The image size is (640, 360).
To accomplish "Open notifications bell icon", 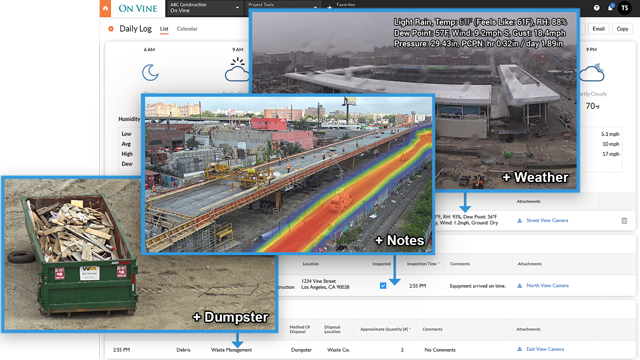I will (611, 7).
